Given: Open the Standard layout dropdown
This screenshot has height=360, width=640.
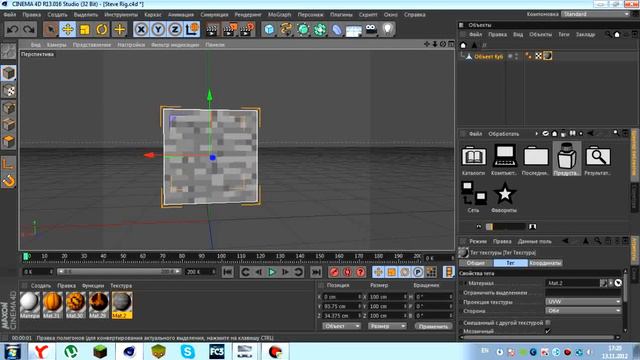Looking at the screenshot, I should point(596,14).
